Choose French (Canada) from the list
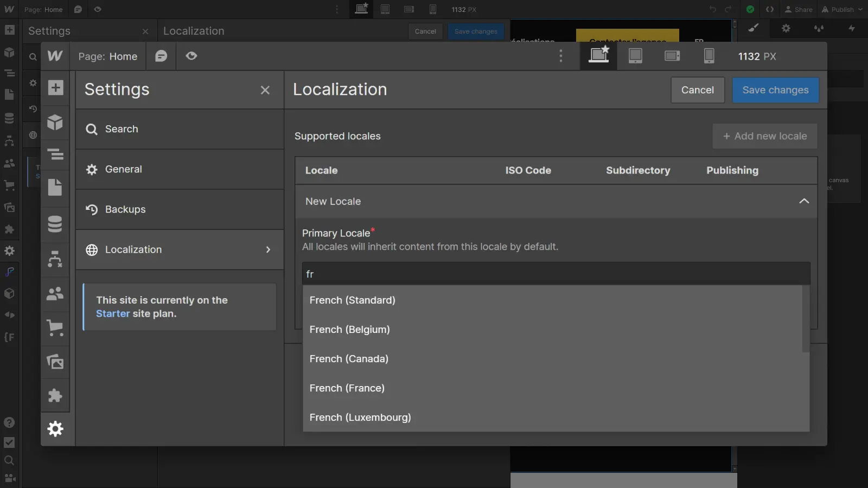This screenshot has width=868, height=488. pyautogui.click(x=552, y=358)
